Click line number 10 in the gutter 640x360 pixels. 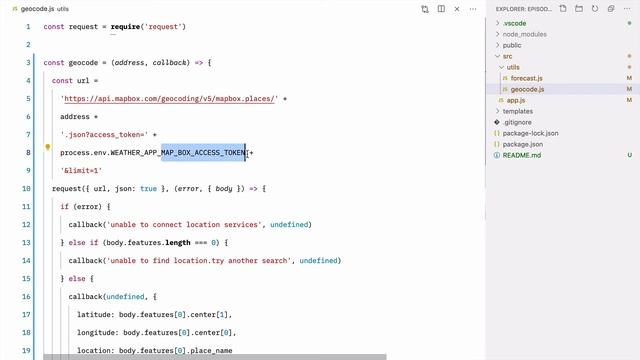tap(26, 189)
